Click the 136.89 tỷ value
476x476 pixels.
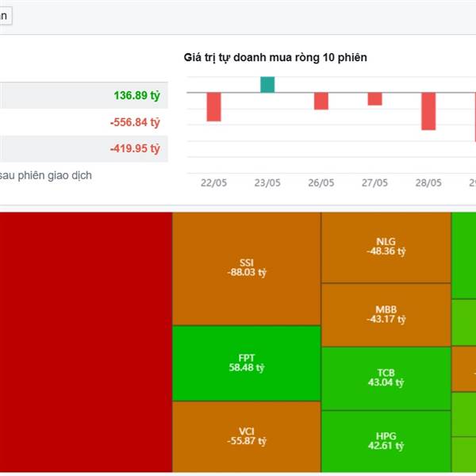[137, 95]
